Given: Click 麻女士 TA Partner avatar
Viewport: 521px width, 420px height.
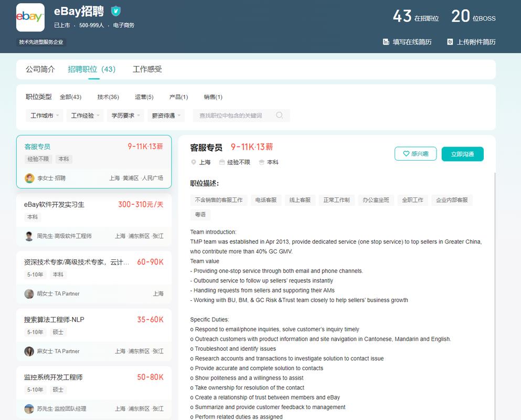Looking at the screenshot, I should [x=29, y=351].
